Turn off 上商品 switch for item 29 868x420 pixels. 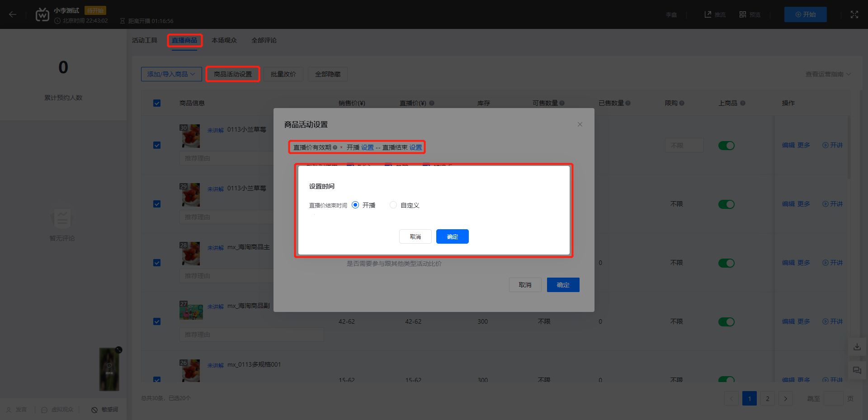[x=726, y=204]
